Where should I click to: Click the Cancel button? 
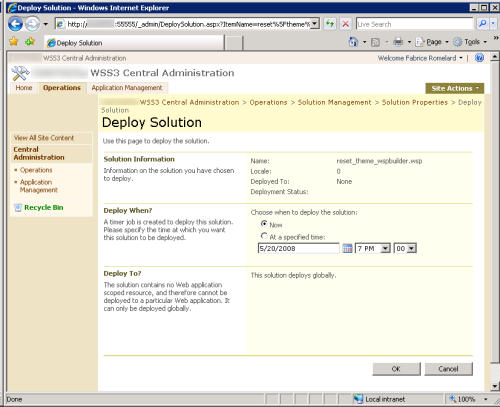448,369
